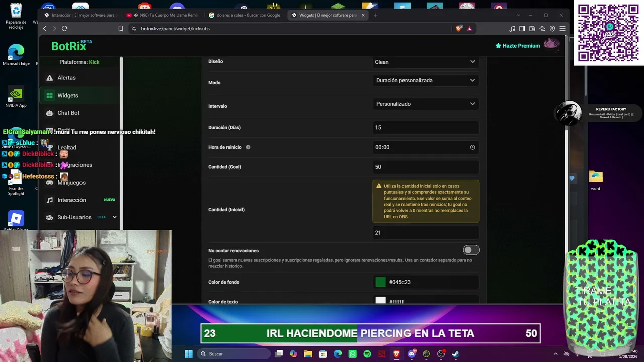This screenshot has width=644, height=362.
Task: Open WhatsApp from the taskbar
Action: point(352,354)
